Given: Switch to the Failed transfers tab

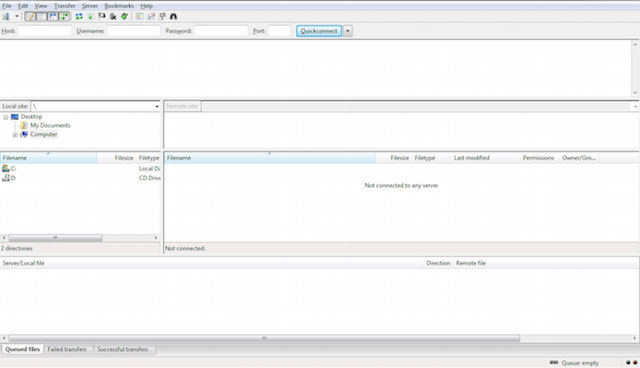Looking at the screenshot, I should click(67, 350).
